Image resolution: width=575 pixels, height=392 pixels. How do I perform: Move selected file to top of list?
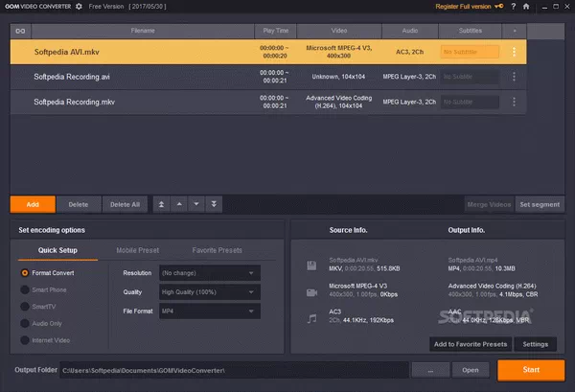coord(161,204)
